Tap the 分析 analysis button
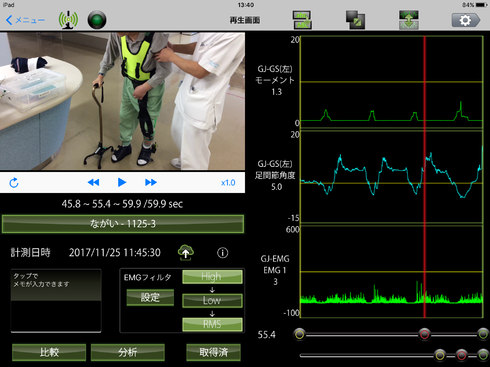Viewport: 490px width, 367px height. [x=128, y=352]
